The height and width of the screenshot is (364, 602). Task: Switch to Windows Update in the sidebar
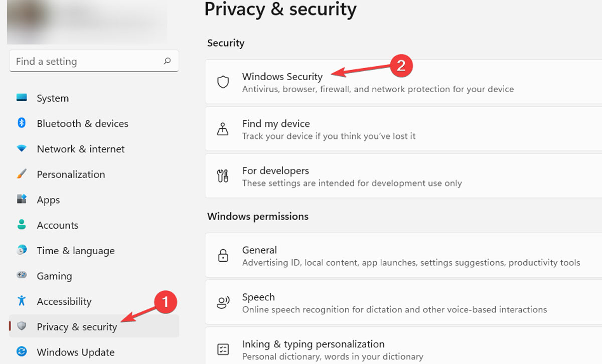tap(75, 351)
